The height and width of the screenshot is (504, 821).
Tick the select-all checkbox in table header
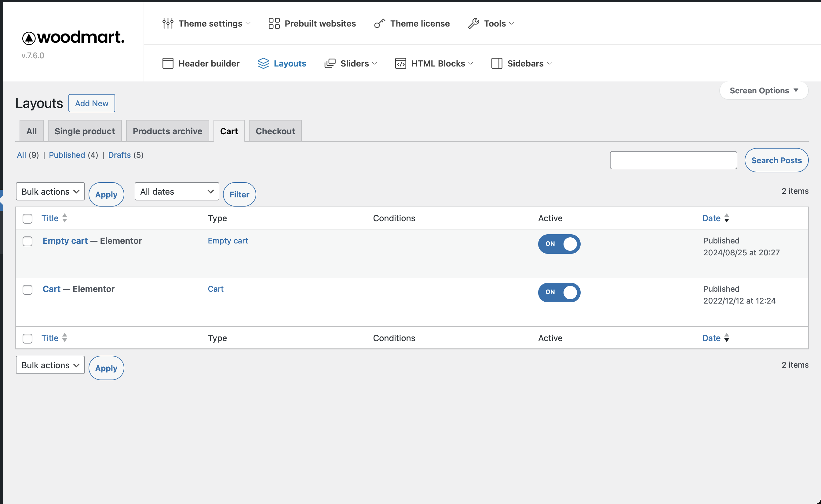pyautogui.click(x=28, y=219)
